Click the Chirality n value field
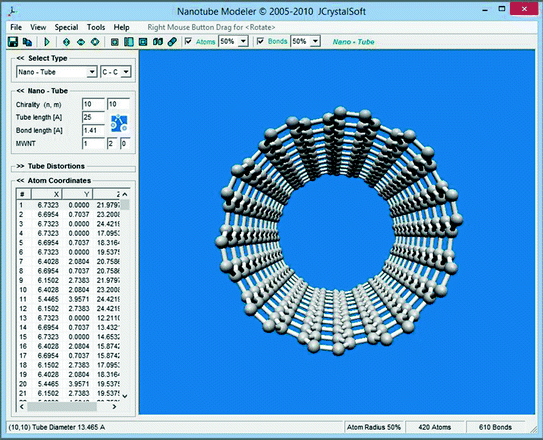This screenshot has width=543, height=440. click(93, 104)
